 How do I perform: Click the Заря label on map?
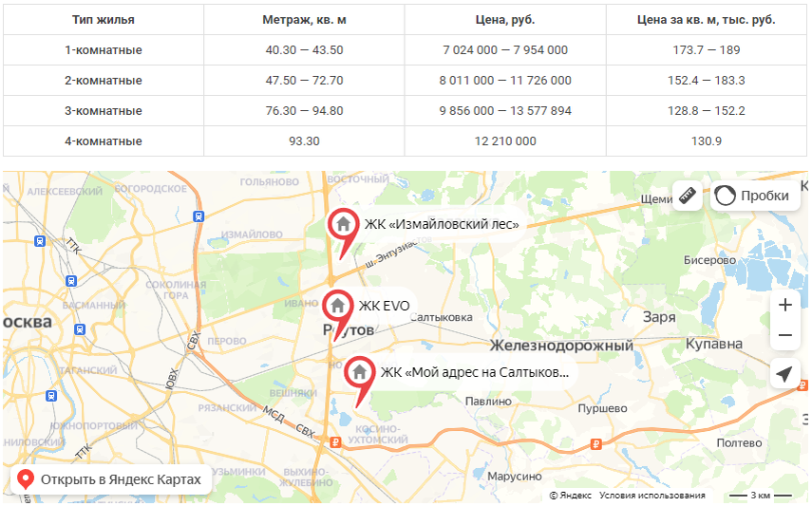click(x=659, y=316)
